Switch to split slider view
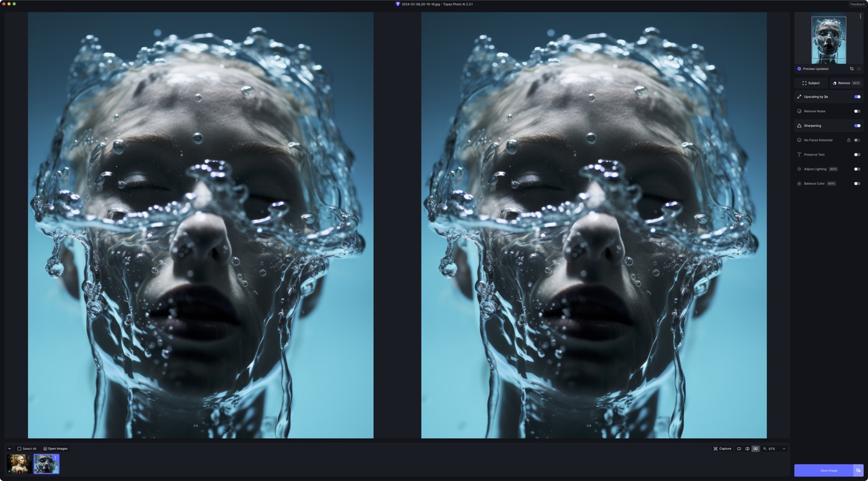This screenshot has width=868, height=481. point(747,449)
